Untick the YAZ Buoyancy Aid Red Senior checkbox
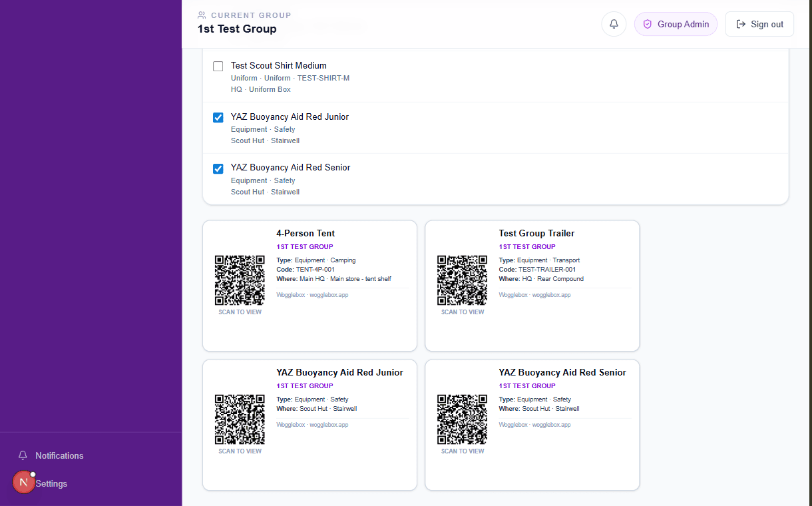The width and height of the screenshot is (812, 506). [218, 168]
